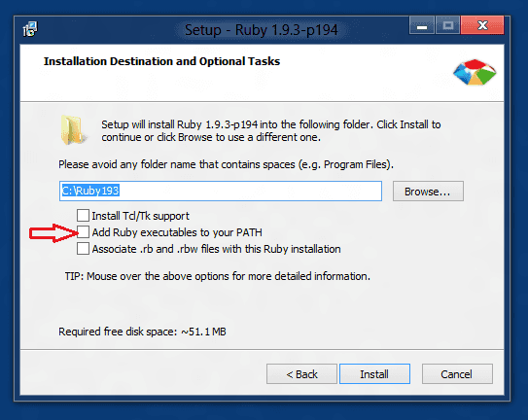Viewport: 528px width, 420px height.
Task: Enable Install Tcl/Tk support checkbox
Action: (83, 215)
